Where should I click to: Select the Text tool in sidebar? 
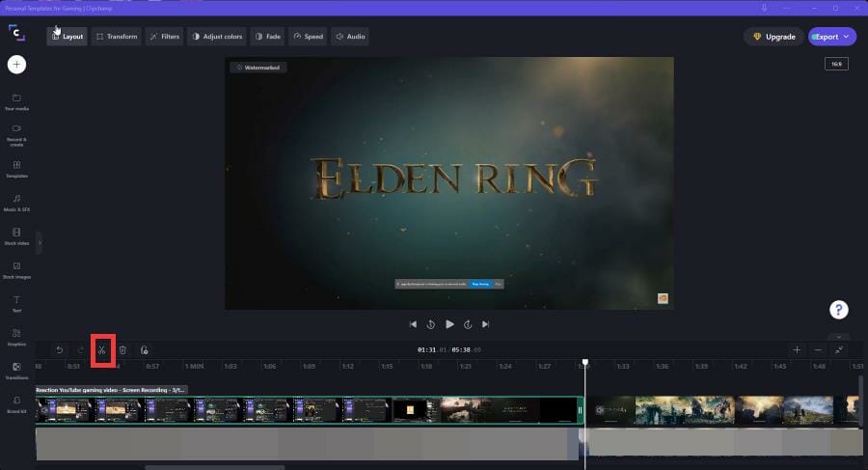click(x=16, y=304)
